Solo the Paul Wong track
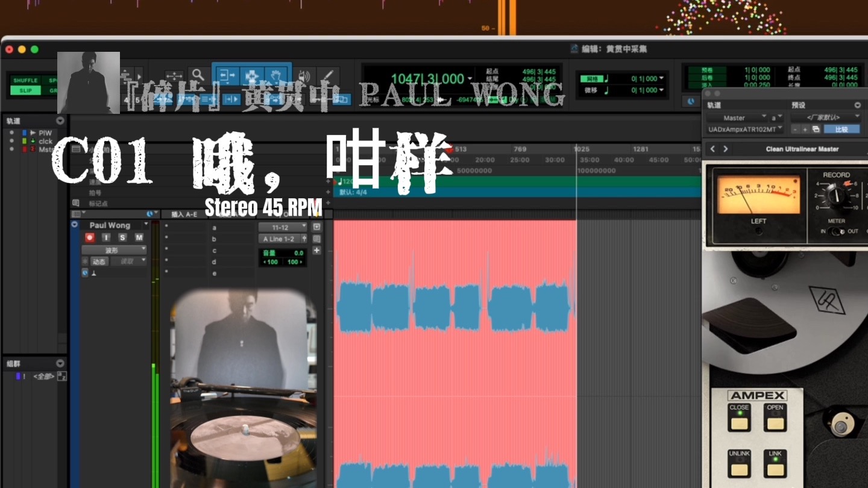Screen dimensions: 868x488 click(122, 237)
